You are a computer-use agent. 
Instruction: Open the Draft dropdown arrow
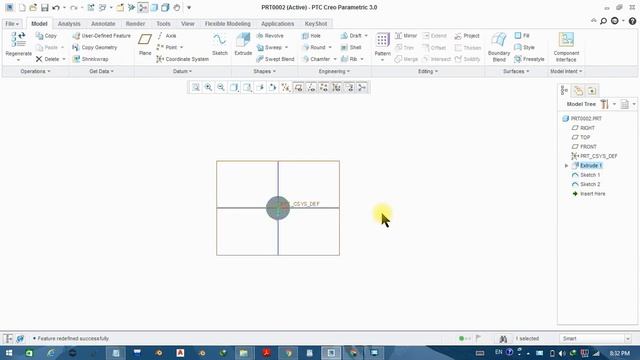(x=366, y=36)
